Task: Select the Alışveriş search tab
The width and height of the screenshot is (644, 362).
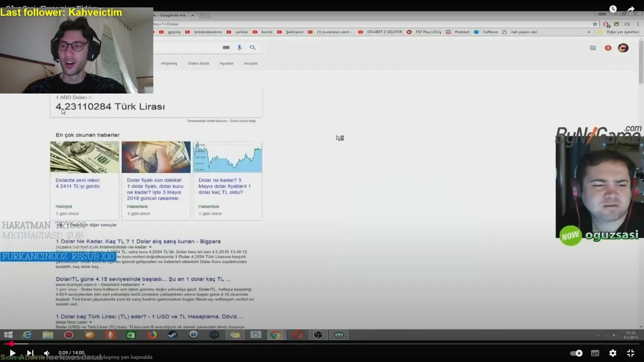Action: pos(169,63)
